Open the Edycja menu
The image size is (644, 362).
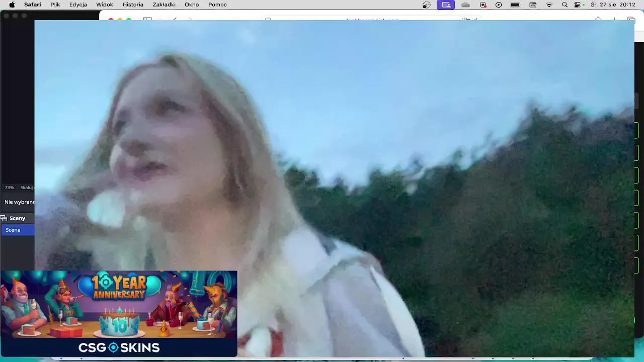tap(78, 5)
